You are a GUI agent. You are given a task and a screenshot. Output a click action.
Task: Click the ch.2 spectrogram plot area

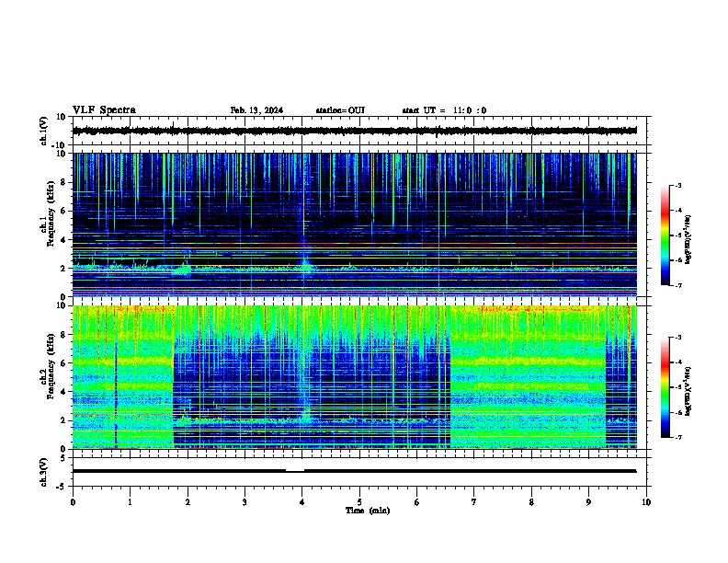point(355,377)
